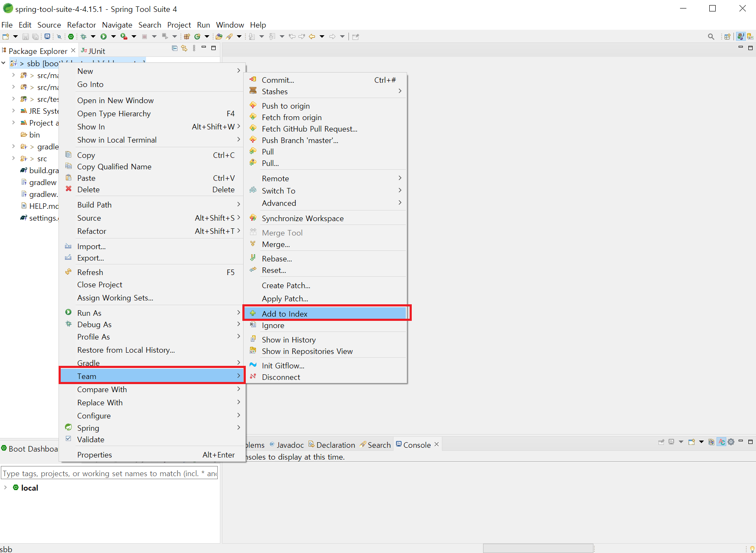Open the Team context menu entry
Screen dimensions: 756x553
coord(152,376)
